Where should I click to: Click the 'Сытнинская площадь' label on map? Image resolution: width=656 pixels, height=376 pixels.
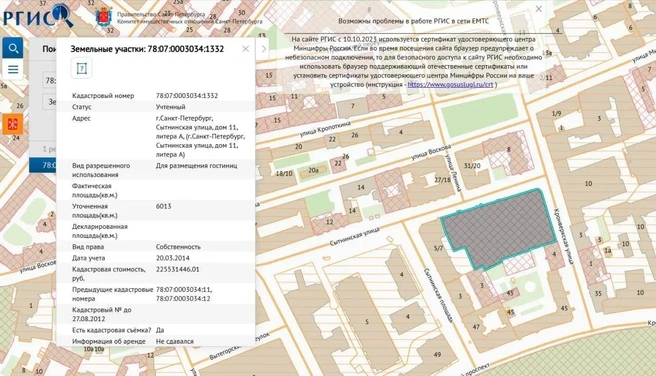click(438, 295)
